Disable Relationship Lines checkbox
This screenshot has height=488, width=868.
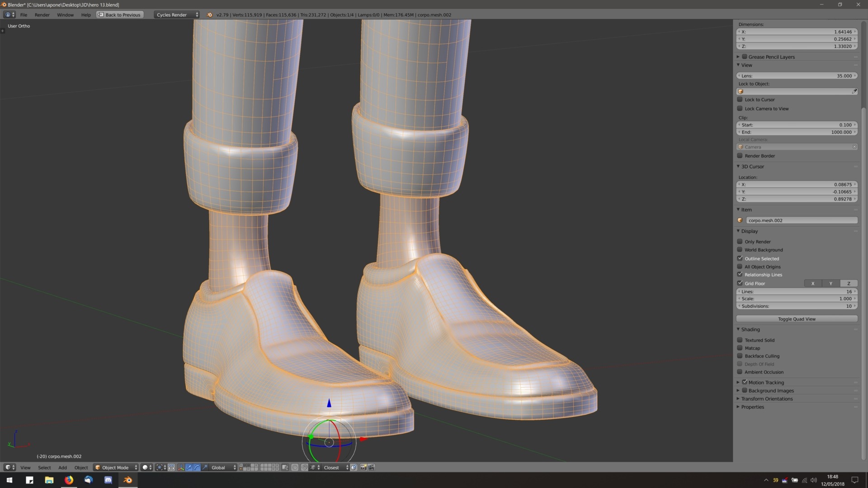pyautogui.click(x=740, y=274)
